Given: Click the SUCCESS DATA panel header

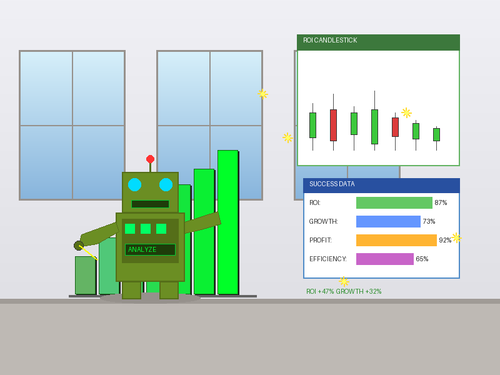Looking at the screenshot, I should pyautogui.click(x=382, y=185).
